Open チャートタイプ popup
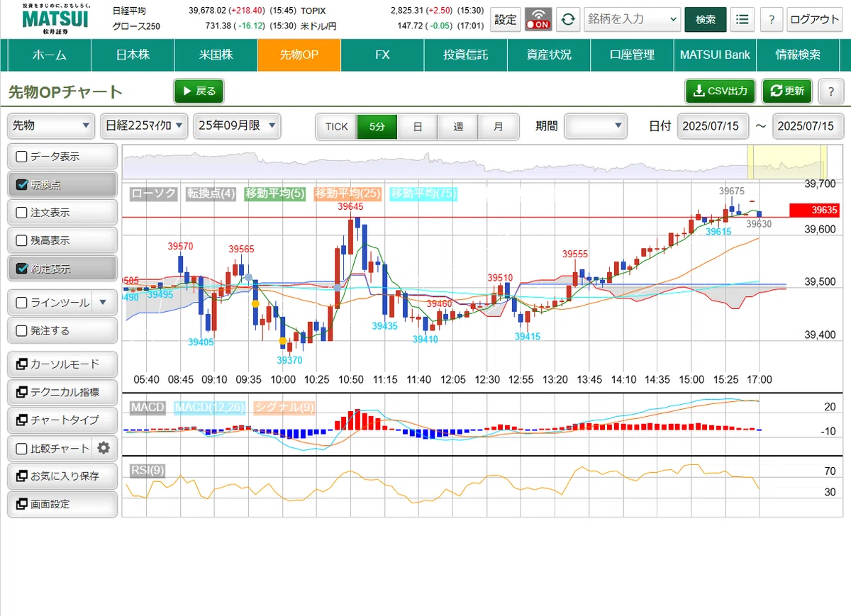Viewport: 851px width, 616px height. click(x=62, y=420)
